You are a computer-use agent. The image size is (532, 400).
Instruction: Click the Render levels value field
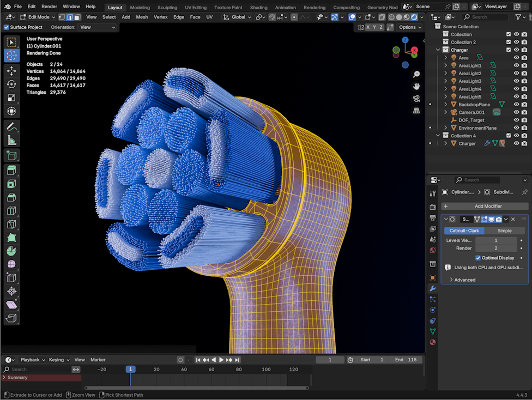coord(495,248)
